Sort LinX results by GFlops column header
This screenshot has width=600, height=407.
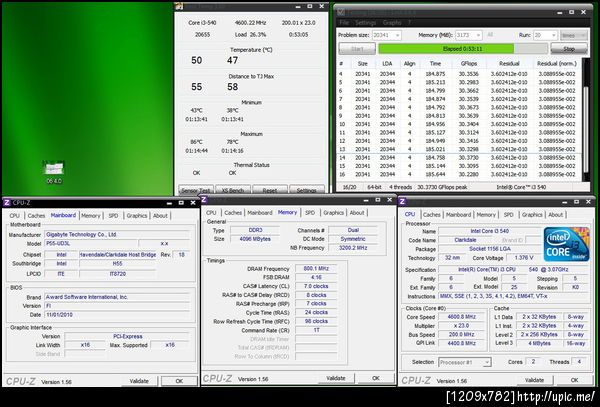[468, 63]
